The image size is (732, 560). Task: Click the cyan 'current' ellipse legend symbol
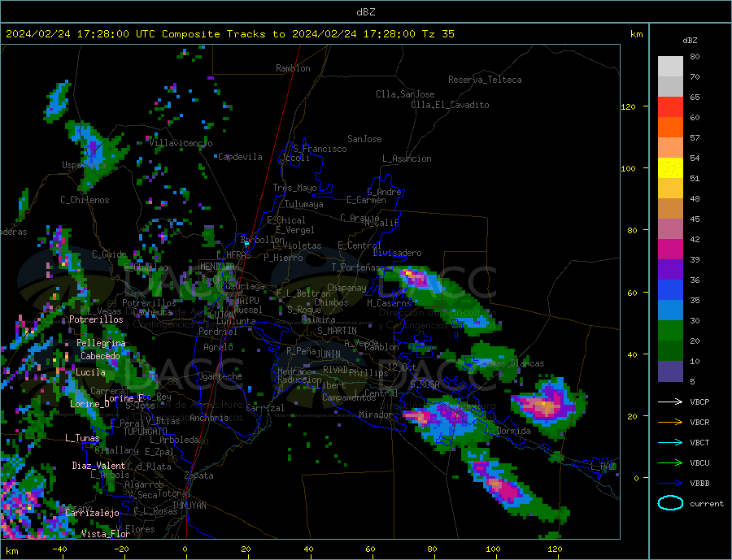pos(670,503)
